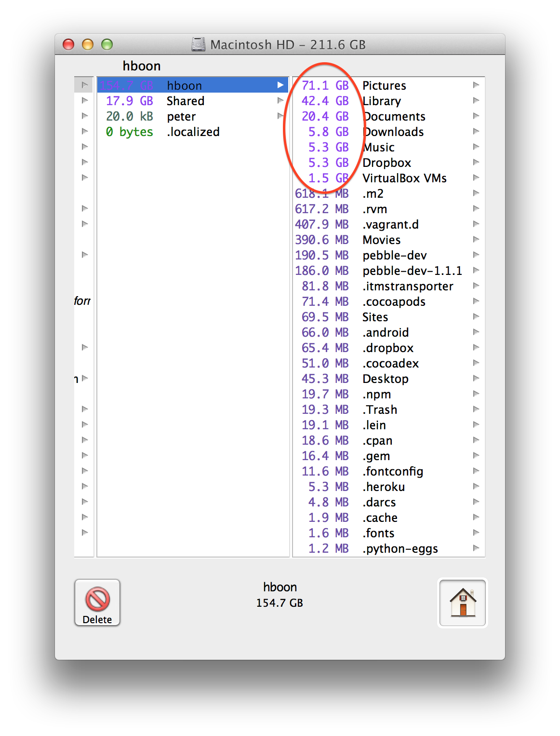This screenshot has width=560, height=736.
Task: Select the Dropbox folder
Action: (x=389, y=163)
